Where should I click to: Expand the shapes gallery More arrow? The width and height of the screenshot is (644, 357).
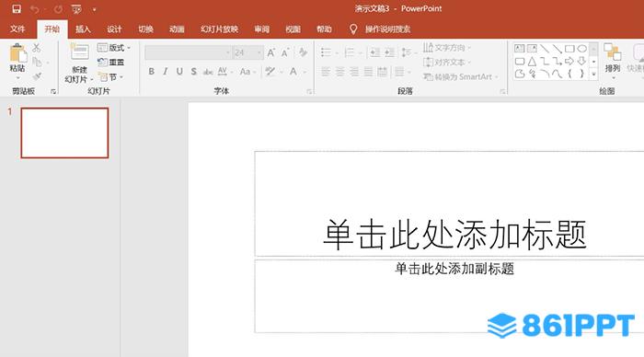click(x=593, y=75)
